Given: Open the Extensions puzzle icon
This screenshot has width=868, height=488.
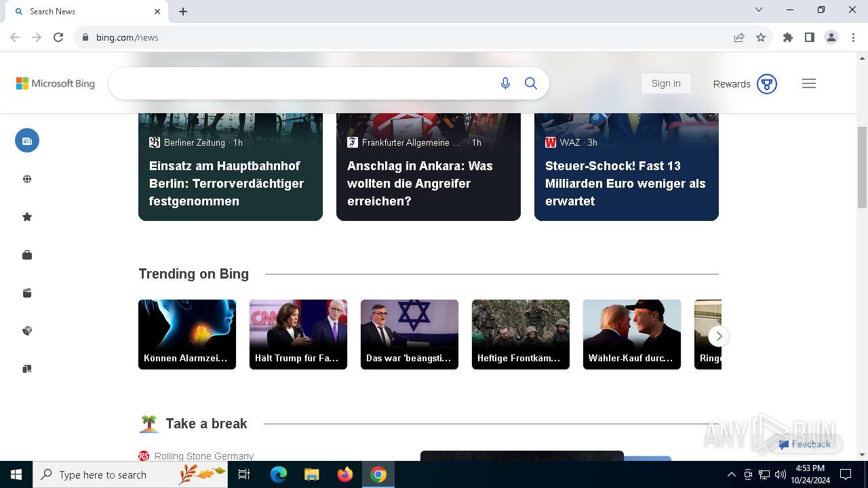Looking at the screenshot, I should [788, 37].
